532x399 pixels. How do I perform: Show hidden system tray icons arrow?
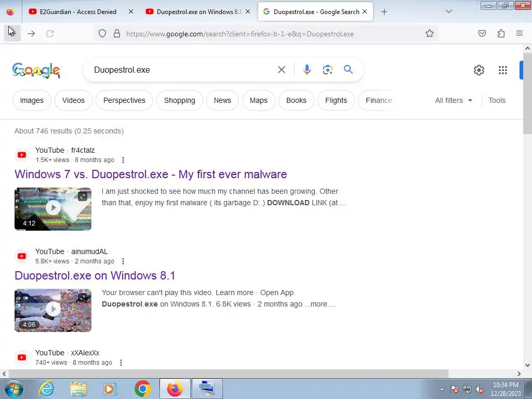point(442,389)
